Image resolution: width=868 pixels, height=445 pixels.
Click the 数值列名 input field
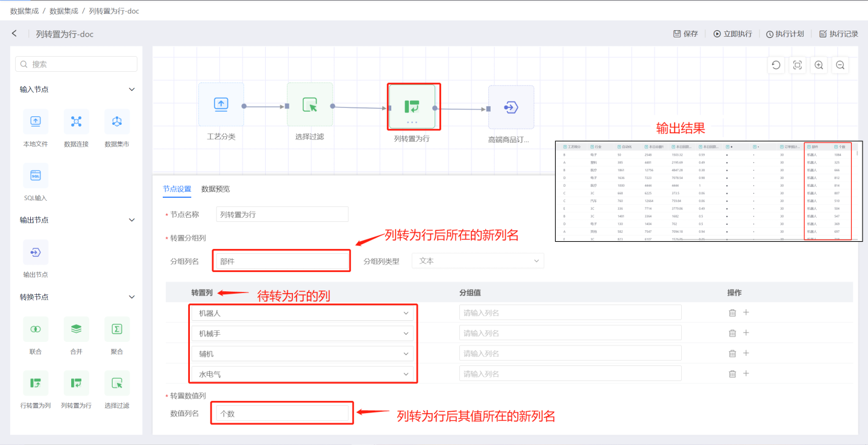tap(282, 414)
